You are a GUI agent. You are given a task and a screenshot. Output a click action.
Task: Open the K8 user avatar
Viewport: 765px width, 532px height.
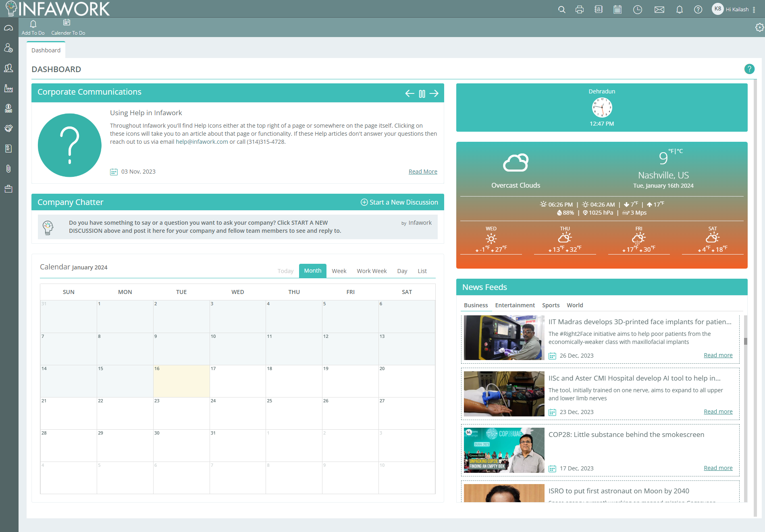[718, 9]
